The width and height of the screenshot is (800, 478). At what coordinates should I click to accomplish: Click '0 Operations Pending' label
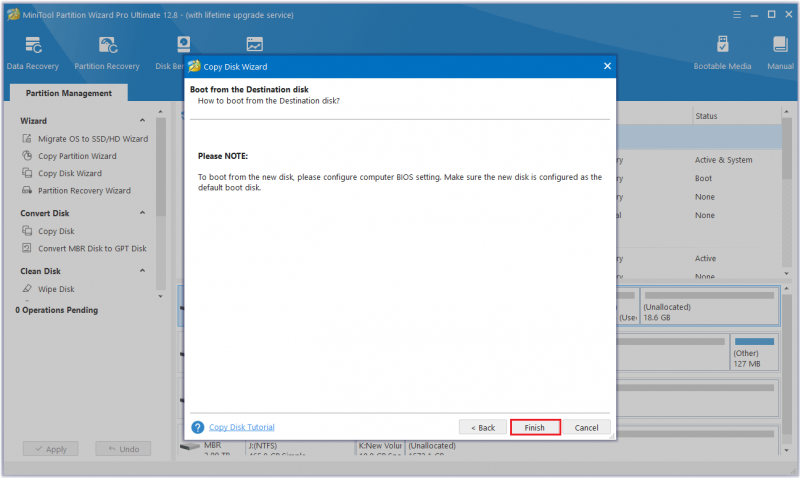57,310
